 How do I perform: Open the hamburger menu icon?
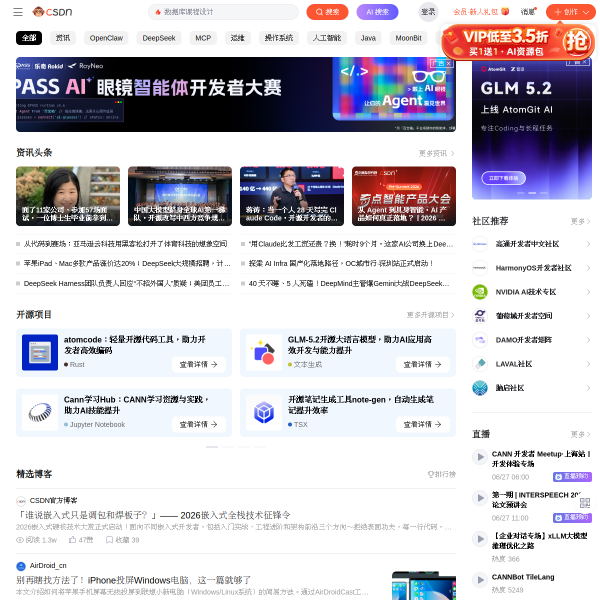(18, 12)
